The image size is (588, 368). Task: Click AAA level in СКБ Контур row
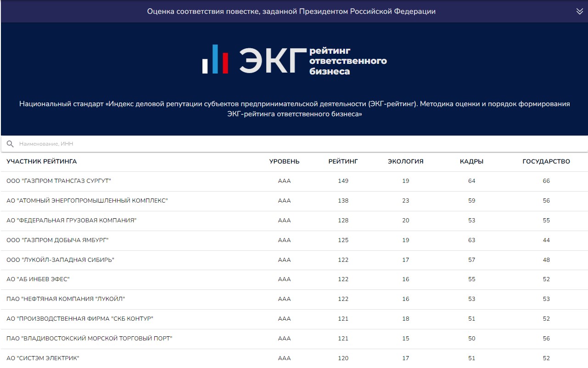pos(285,319)
